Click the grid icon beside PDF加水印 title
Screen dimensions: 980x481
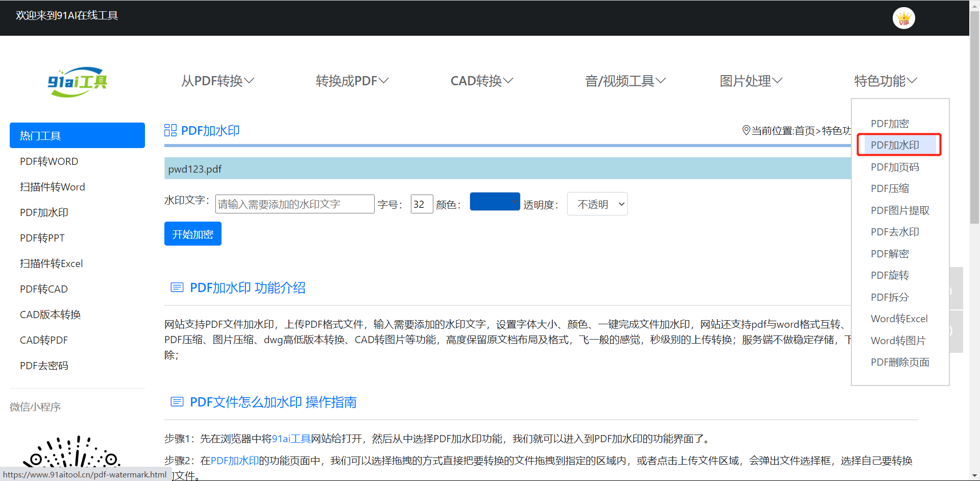click(x=170, y=131)
